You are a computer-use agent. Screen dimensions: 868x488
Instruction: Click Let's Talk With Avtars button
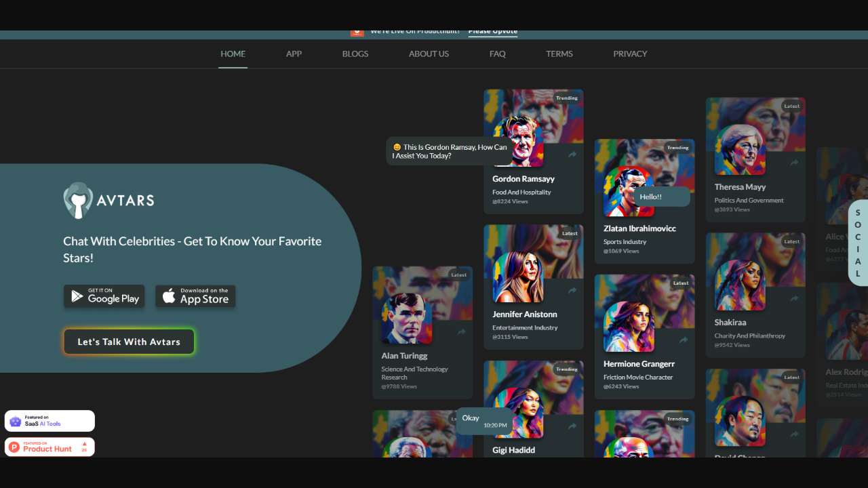tap(129, 342)
